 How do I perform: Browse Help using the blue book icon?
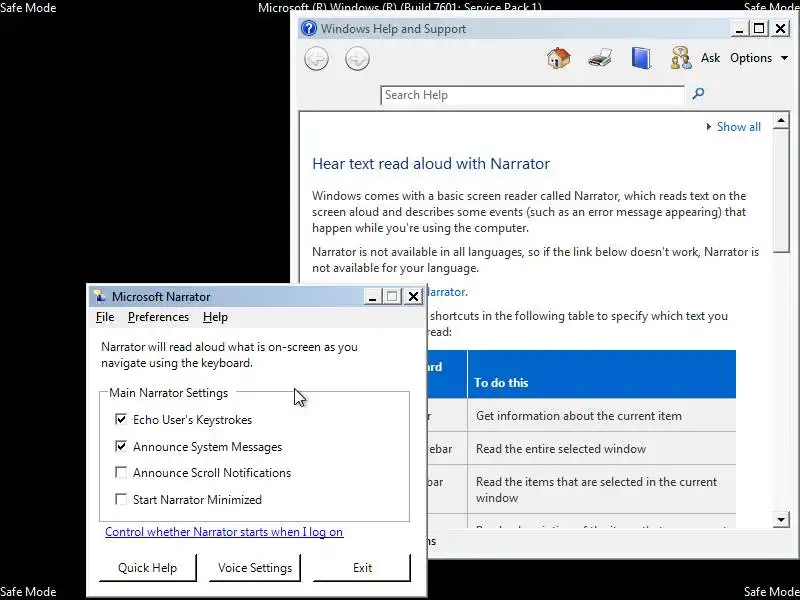[x=641, y=58]
